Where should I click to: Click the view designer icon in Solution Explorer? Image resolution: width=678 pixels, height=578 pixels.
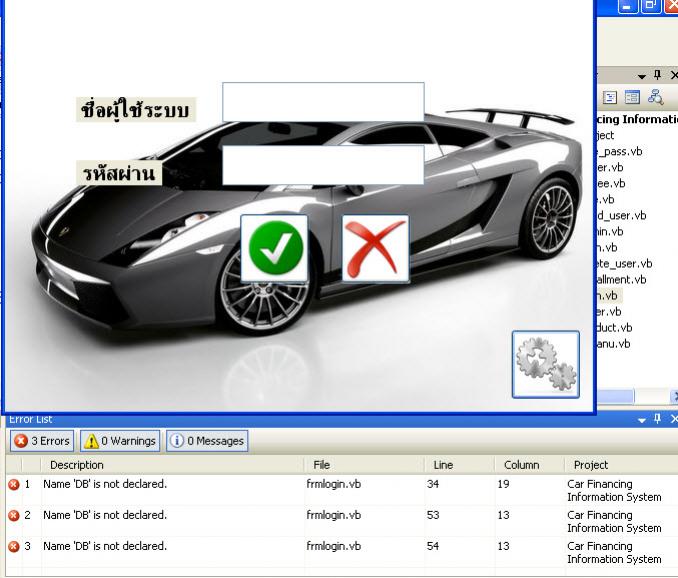[632, 97]
